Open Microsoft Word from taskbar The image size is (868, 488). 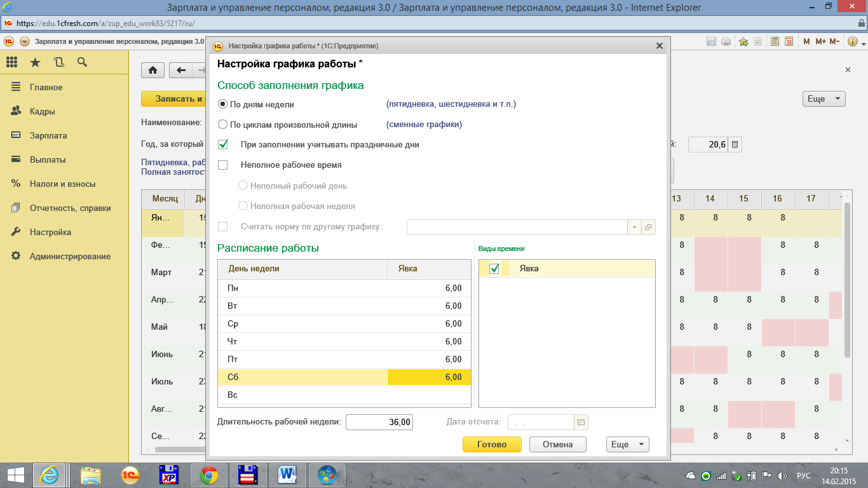(x=288, y=475)
